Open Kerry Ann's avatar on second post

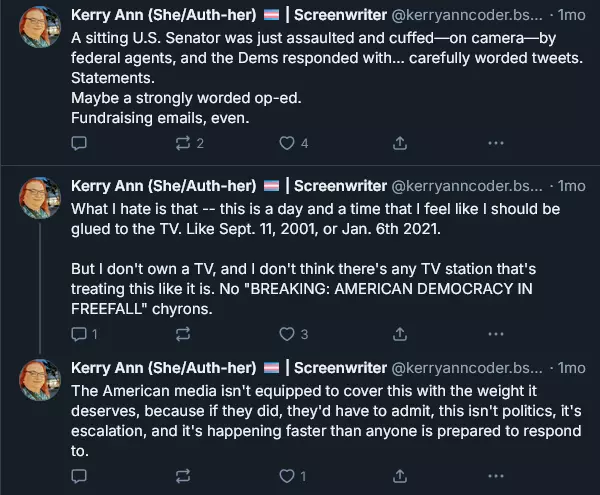click(x=41, y=197)
